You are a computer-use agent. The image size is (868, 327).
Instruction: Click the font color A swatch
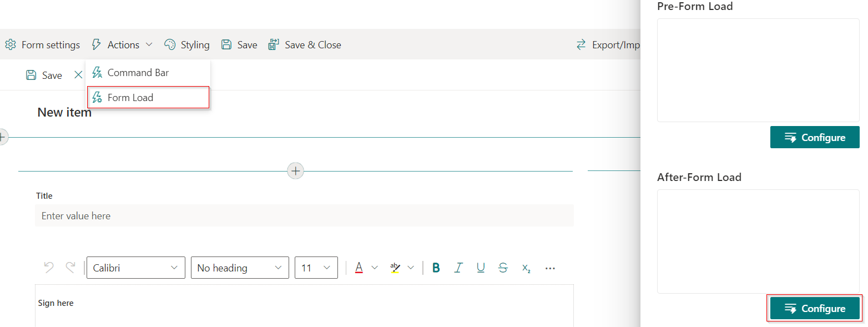359,268
